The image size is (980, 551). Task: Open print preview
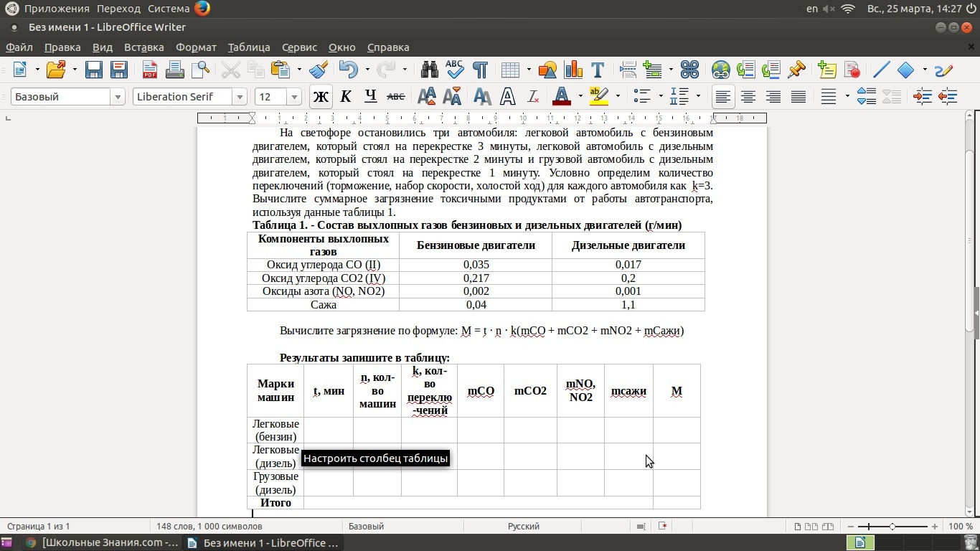[x=199, y=70]
